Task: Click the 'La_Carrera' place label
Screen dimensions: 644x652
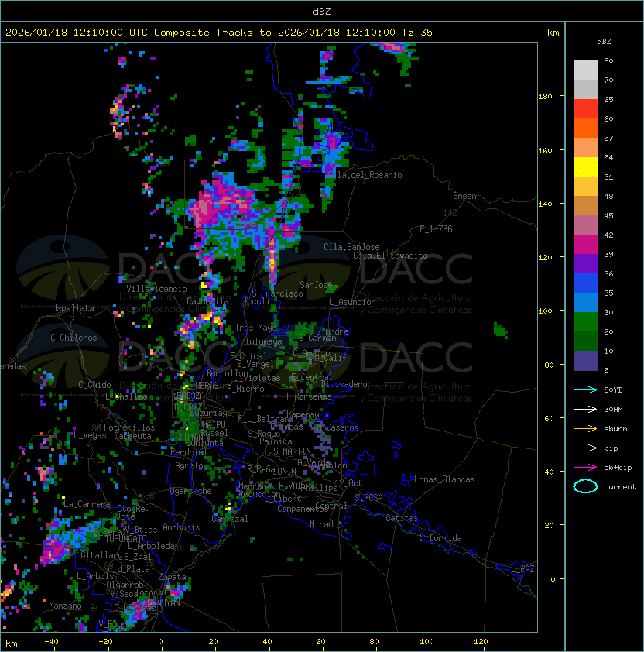Action: 87,504
